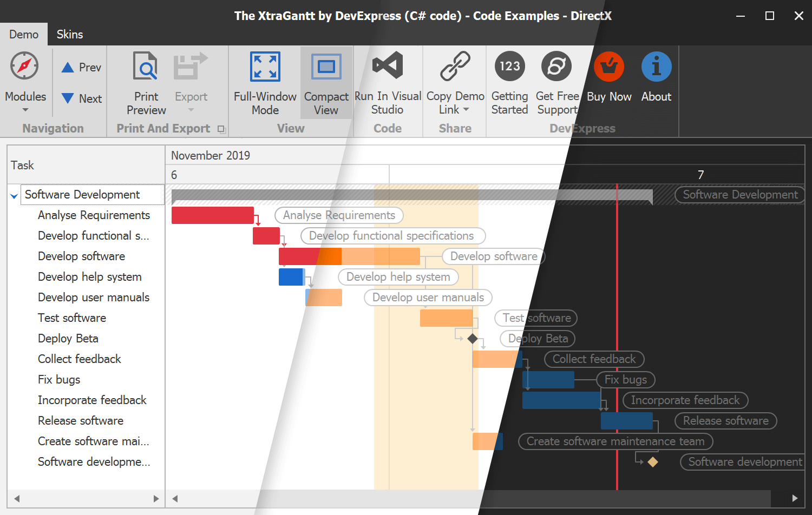Click Get Free Support
812x515 pixels.
[x=556, y=66]
